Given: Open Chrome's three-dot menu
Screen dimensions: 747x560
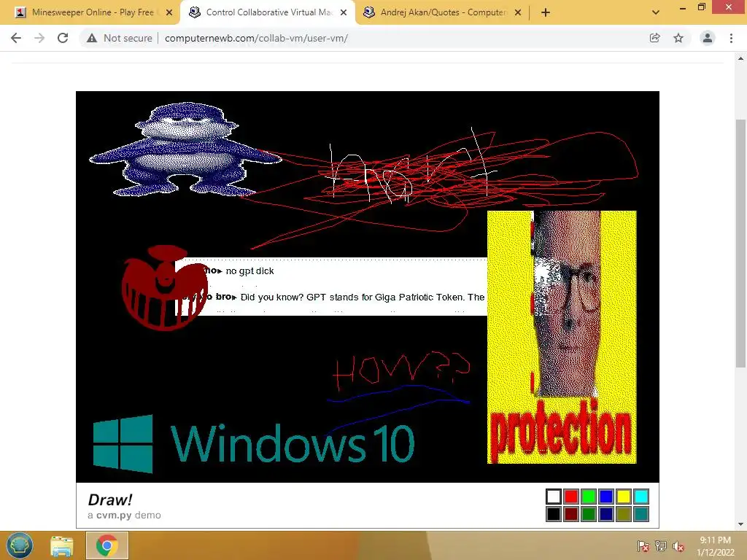Looking at the screenshot, I should pos(731,38).
